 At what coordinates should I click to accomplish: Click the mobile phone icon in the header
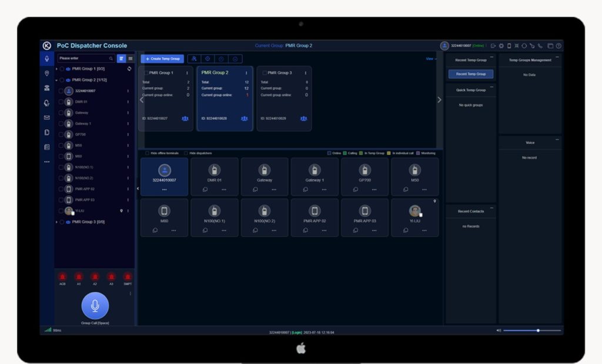pyautogui.click(x=509, y=46)
